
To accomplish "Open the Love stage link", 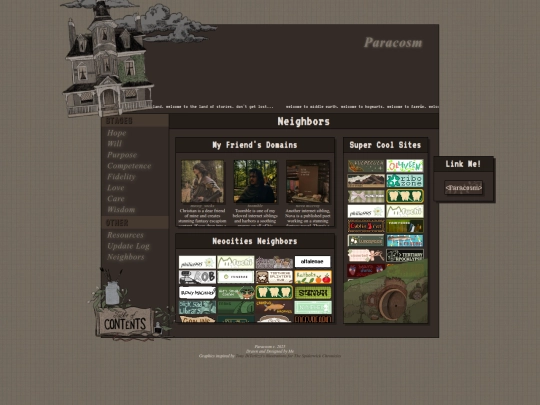I will [x=115, y=188].
